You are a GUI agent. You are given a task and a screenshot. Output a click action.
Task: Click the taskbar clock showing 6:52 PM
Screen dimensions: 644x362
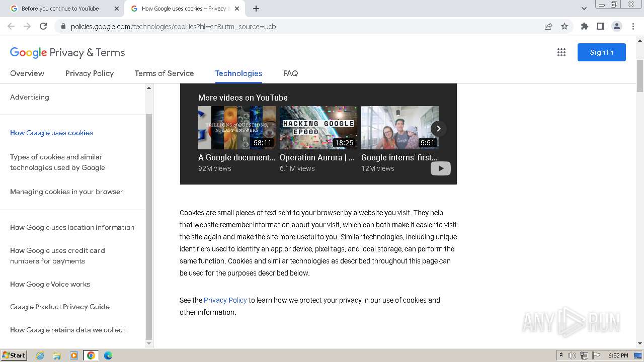click(x=618, y=355)
